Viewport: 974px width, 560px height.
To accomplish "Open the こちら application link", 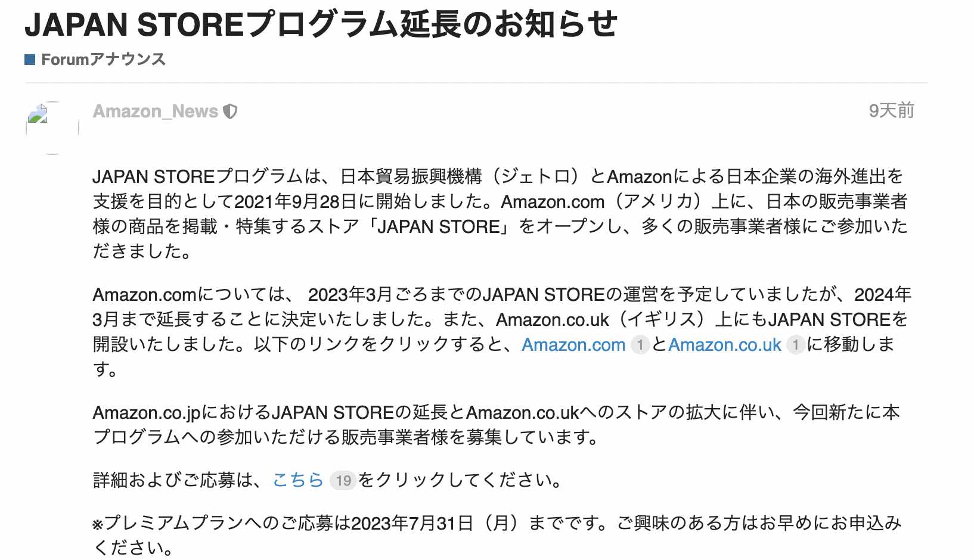I will (298, 480).
